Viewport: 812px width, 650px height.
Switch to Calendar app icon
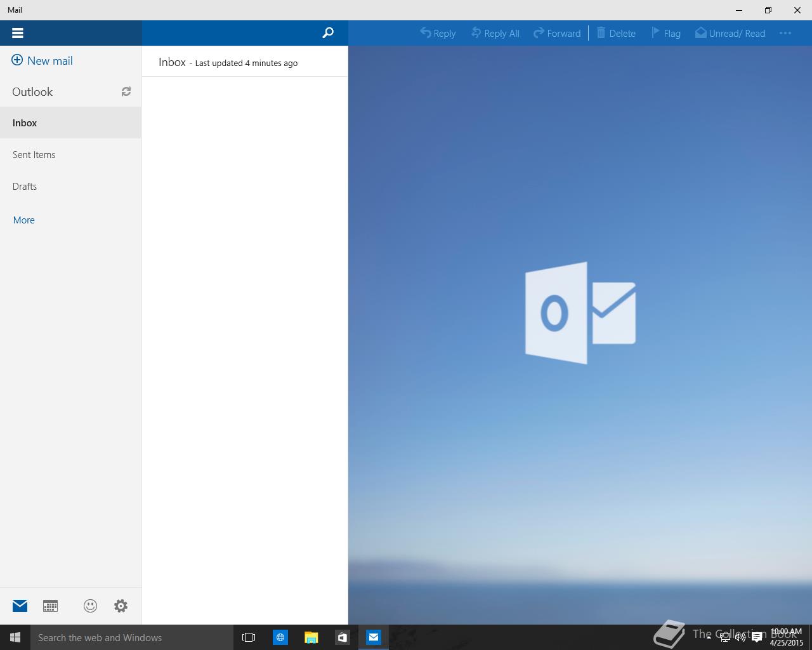point(51,606)
